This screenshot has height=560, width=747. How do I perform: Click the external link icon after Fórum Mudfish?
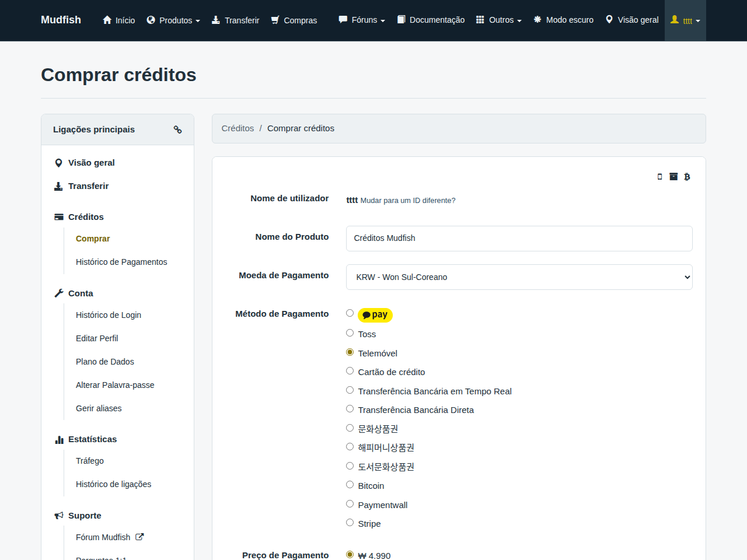tap(139, 537)
